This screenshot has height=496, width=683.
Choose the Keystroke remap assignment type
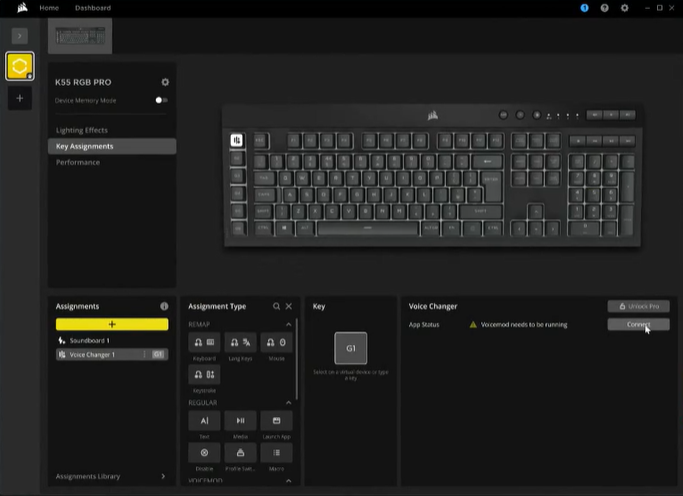point(204,375)
